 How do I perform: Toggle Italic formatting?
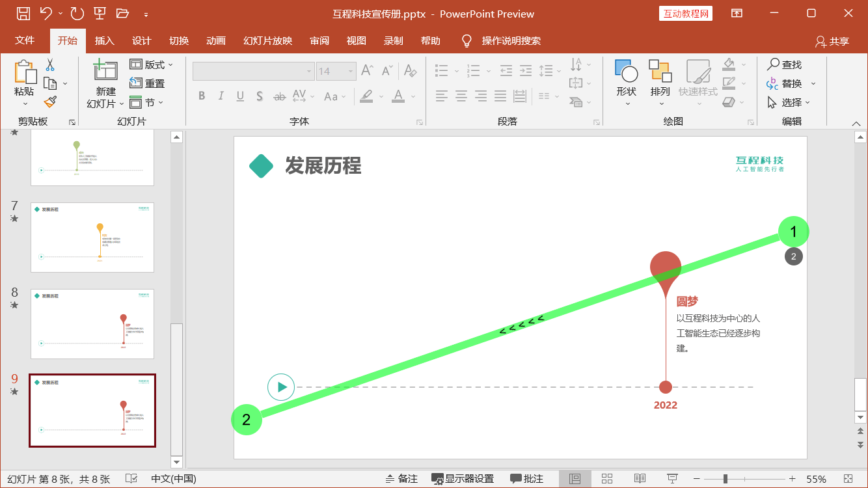pyautogui.click(x=221, y=96)
